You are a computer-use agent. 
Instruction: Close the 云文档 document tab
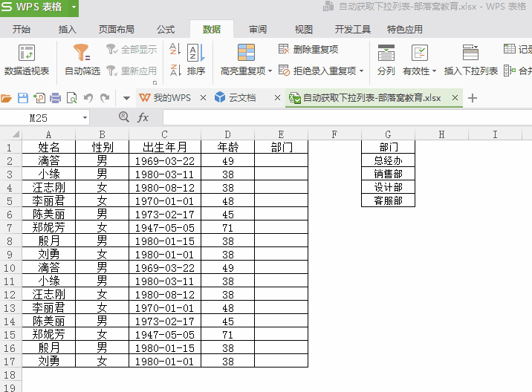(276, 98)
